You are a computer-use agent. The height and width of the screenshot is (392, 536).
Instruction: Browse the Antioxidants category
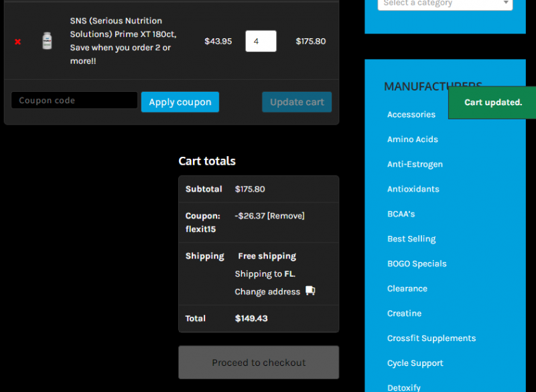(x=413, y=189)
